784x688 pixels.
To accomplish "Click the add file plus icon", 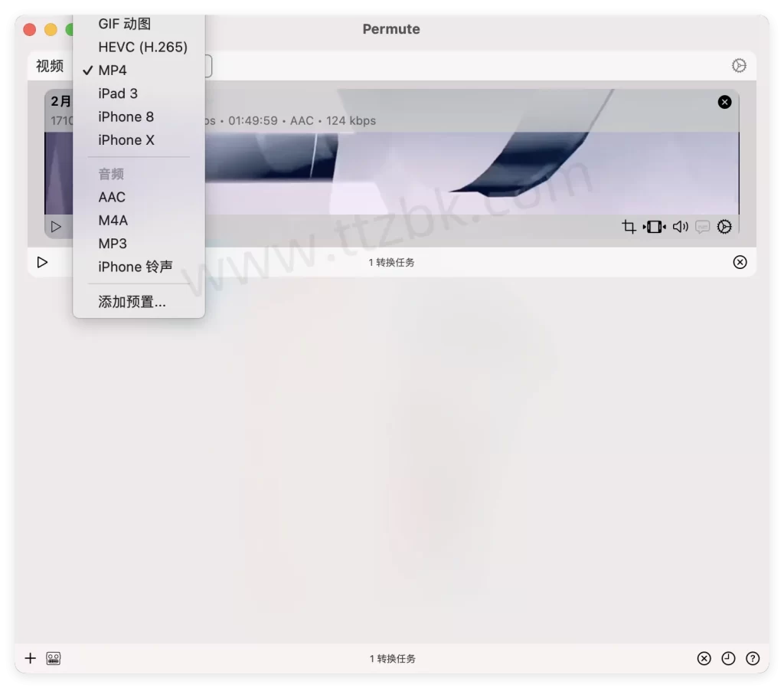I will [x=31, y=658].
